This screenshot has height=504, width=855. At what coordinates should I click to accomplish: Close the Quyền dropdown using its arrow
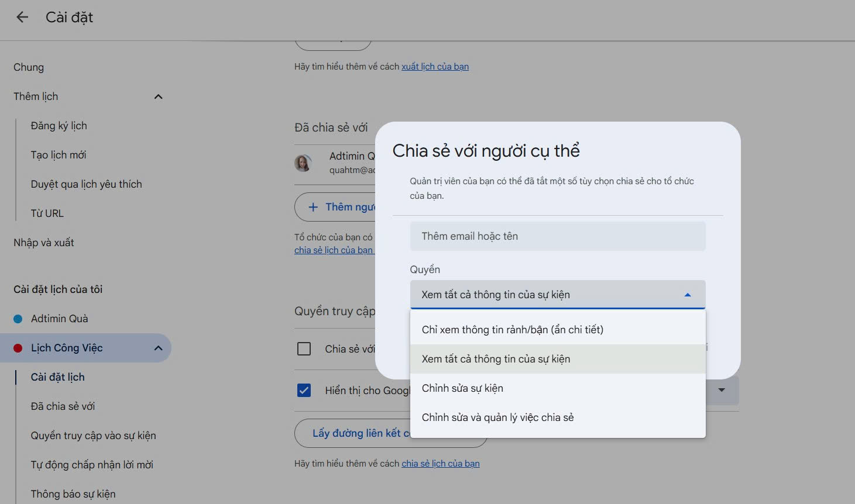(688, 295)
